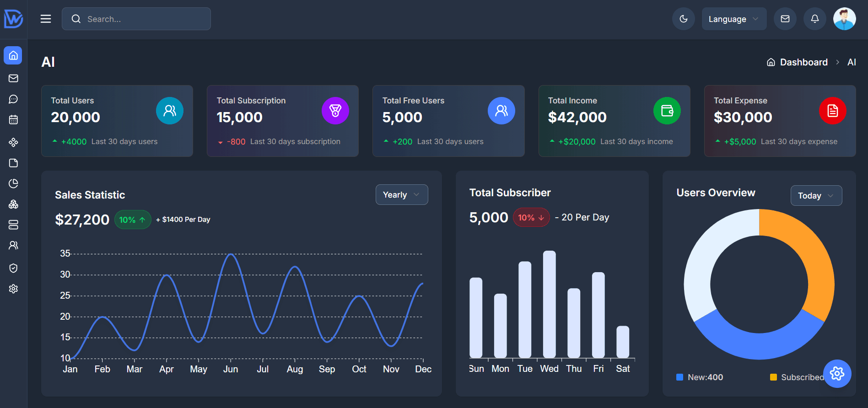Open the chat bubble icon in sidebar
This screenshot has height=408, width=868.
[x=13, y=99]
